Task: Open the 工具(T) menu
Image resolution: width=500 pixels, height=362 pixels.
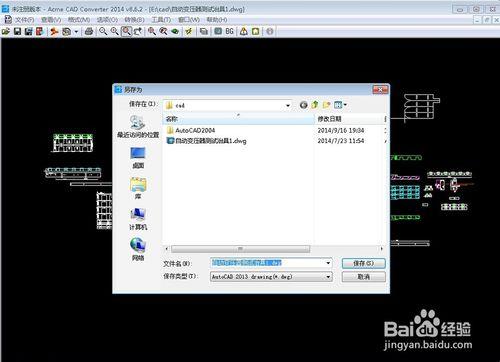Action: pyautogui.click(x=161, y=20)
